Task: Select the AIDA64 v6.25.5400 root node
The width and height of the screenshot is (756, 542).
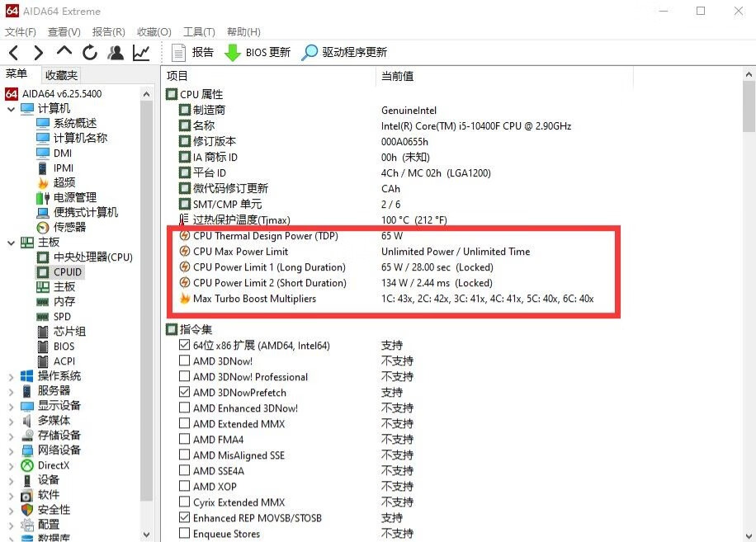Action: [62, 93]
